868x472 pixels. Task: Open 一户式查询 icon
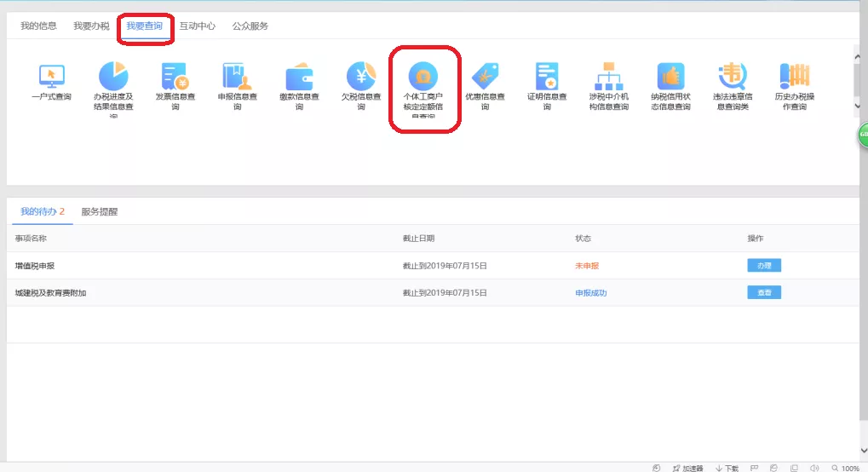(51, 76)
